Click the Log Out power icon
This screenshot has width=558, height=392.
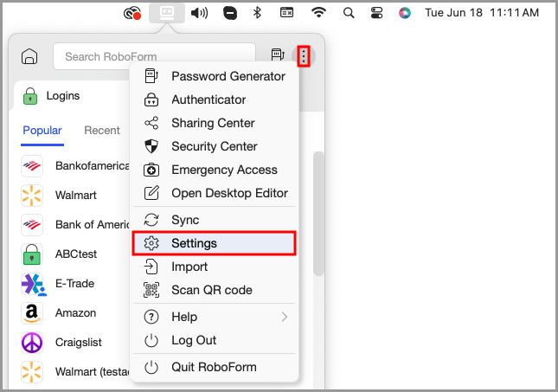151,340
